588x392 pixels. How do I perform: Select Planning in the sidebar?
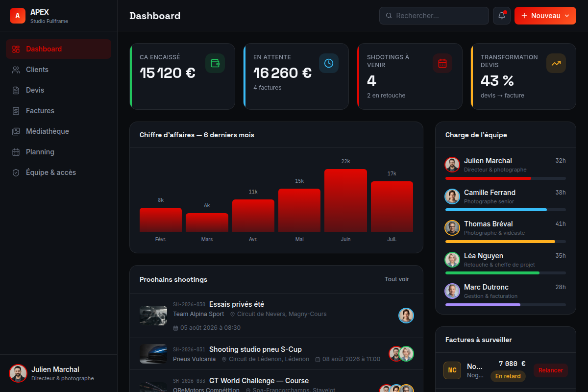coord(59,152)
